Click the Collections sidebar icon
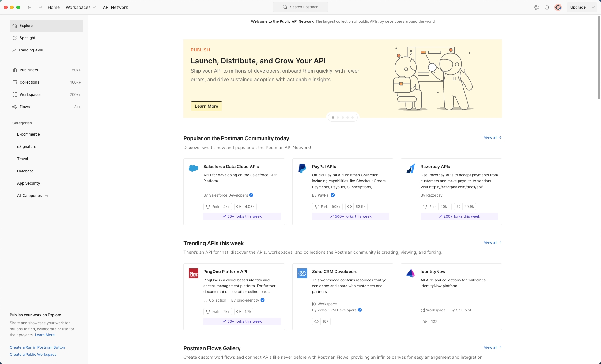The height and width of the screenshot is (364, 601). (14, 81)
